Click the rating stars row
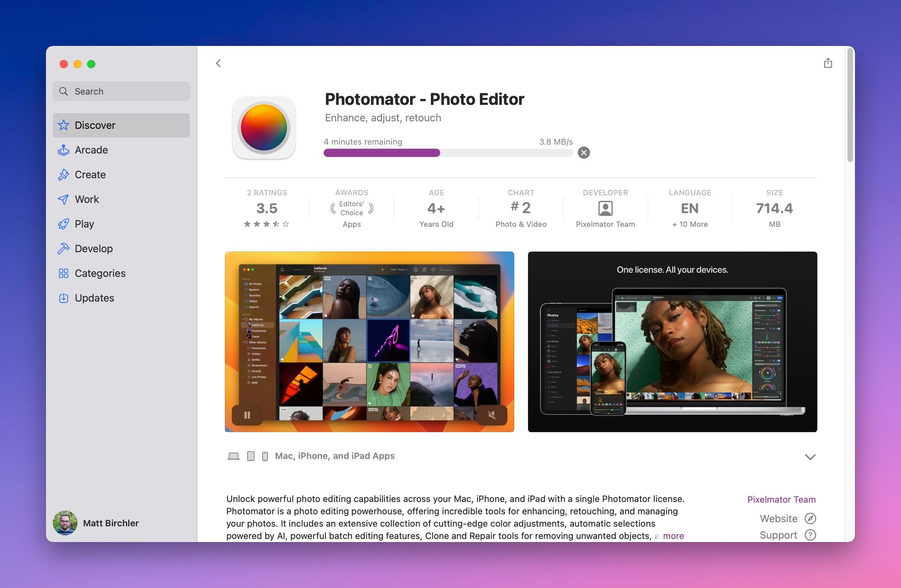 click(267, 224)
